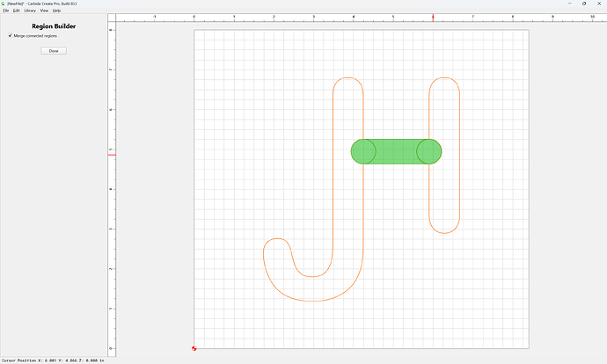Image resolution: width=607 pixels, height=364 pixels.
Task: Maximize the Carbide Create window
Action: [x=584, y=4]
